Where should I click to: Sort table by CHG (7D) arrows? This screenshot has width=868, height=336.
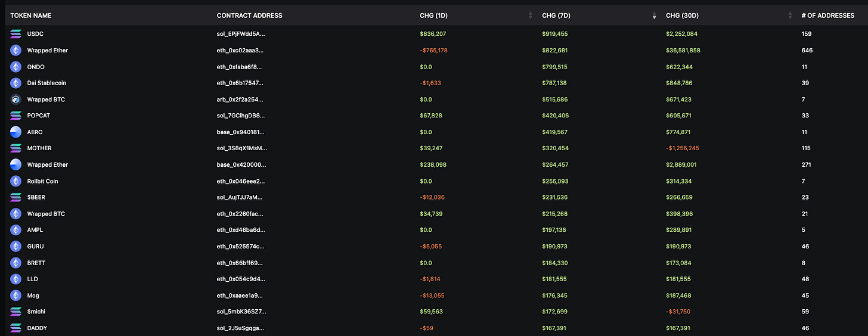point(655,15)
